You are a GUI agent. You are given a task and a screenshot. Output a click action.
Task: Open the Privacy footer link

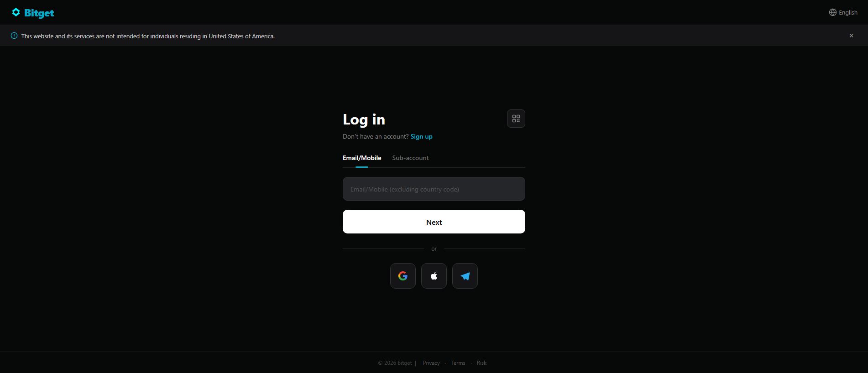coord(431,363)
